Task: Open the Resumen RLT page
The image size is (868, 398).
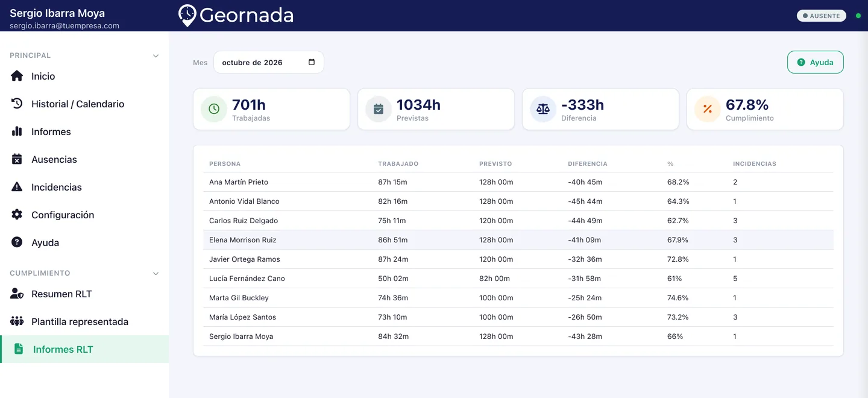Action: (84, 294)
